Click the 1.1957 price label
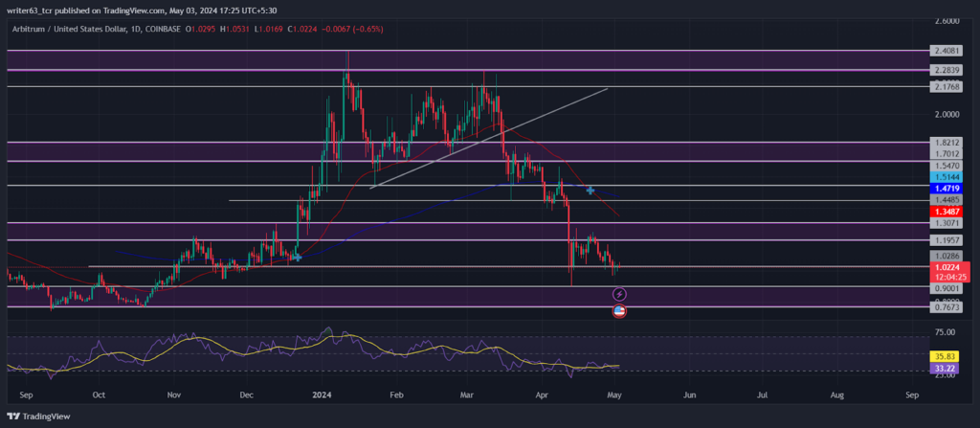 pyautogui.click(x=945, y=240)
